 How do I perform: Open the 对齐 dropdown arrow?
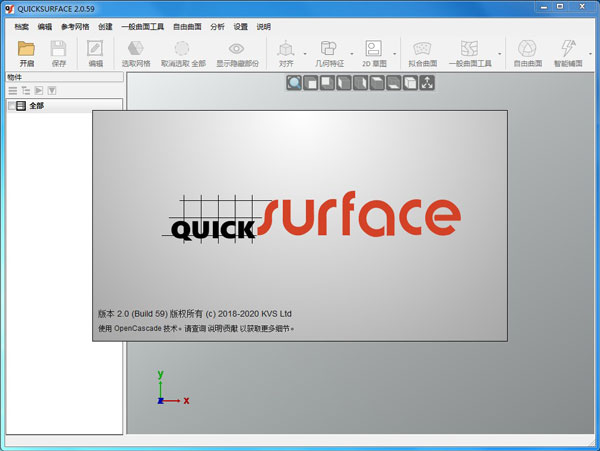[x=305, y=54]
